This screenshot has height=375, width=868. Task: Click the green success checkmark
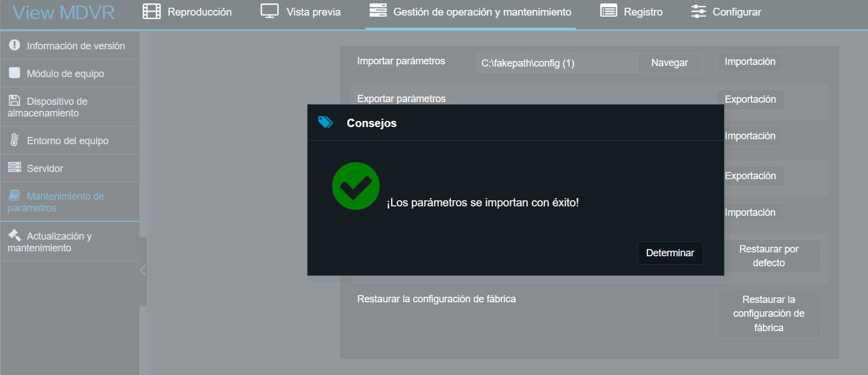(356, 186)
